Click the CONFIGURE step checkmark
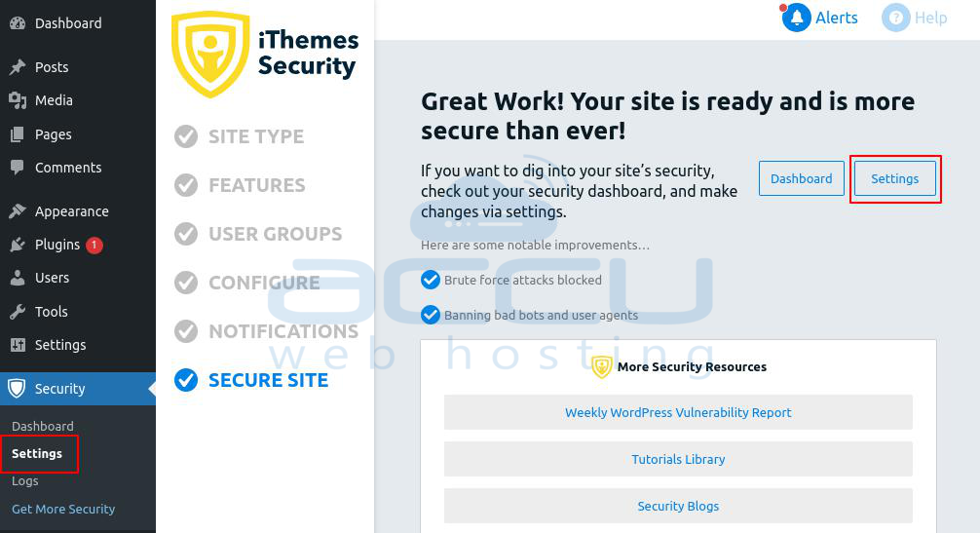The image size is (980, 533). [x=186, y=283]
